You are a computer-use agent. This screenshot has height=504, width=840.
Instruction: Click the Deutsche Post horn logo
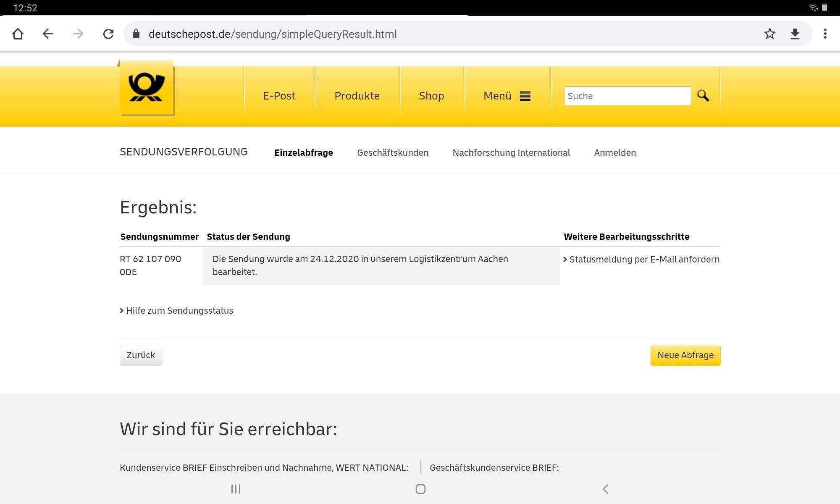pos(147,88)
